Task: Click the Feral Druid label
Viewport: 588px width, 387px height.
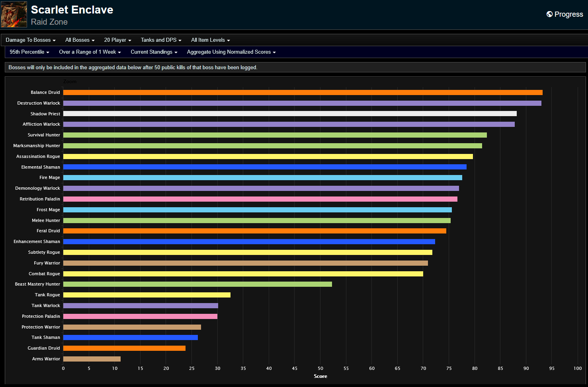Action: (x=48, y=231)
